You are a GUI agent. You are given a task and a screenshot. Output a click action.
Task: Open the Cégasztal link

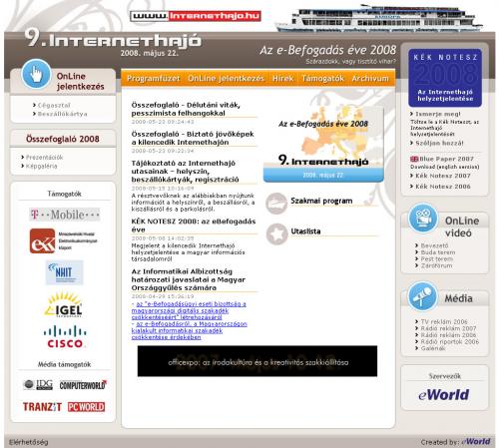[54, 105]
